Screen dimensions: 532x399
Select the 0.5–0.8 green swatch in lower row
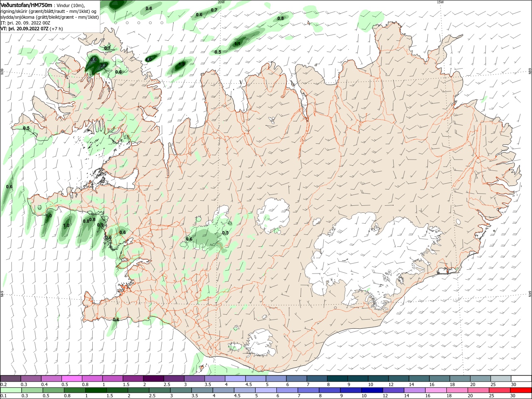[x=53, y=390]
